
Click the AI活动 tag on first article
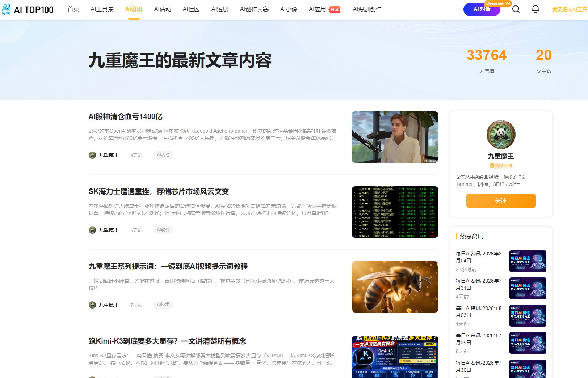click(163, 155)
